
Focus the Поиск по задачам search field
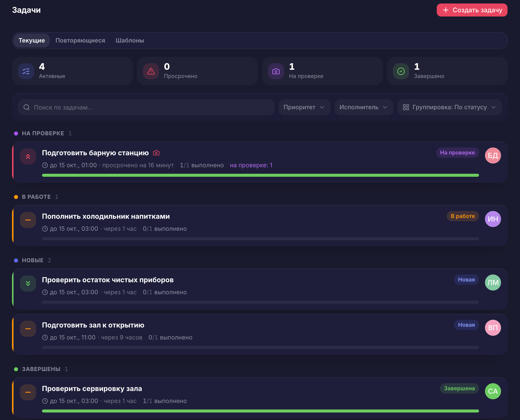click(x=146, y=107)
